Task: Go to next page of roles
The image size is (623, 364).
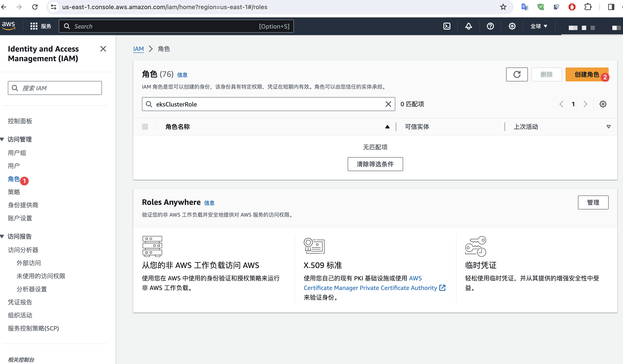Action: click(x=585, y=104)
